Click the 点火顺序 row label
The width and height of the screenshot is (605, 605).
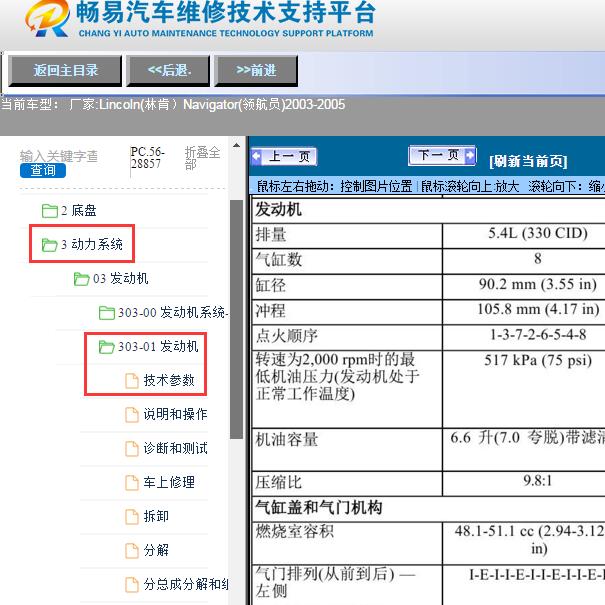287,336
